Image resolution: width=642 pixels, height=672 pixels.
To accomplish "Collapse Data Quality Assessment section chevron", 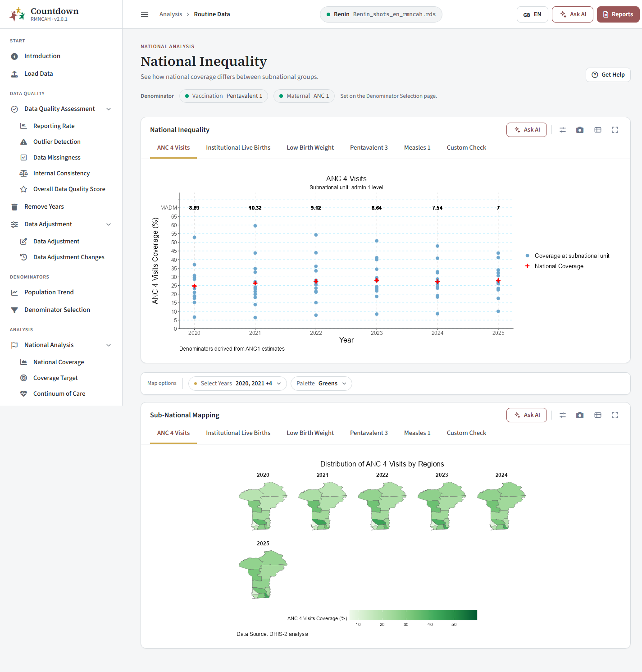I will click(109, 109).
